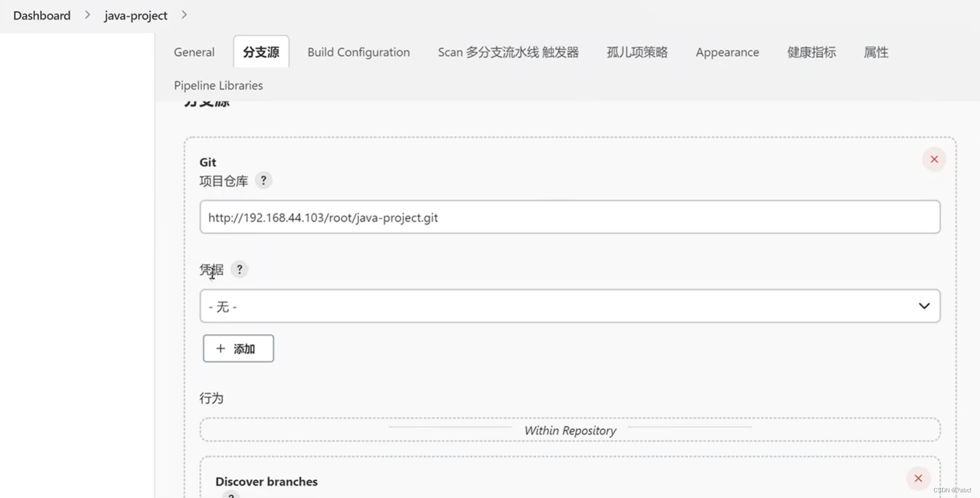Viewport: 980px width, 498px height.
Task: Select the 属性 tab
Action: tap(876, 52)
